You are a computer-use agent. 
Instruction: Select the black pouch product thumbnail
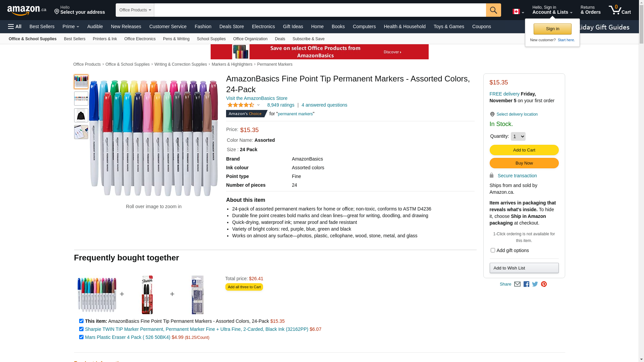click(81, 115)
